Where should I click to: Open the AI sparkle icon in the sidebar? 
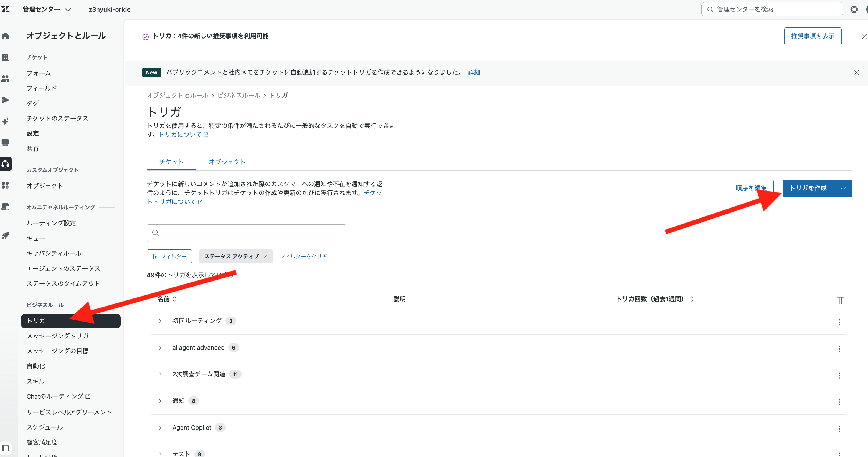pos(5,121)
